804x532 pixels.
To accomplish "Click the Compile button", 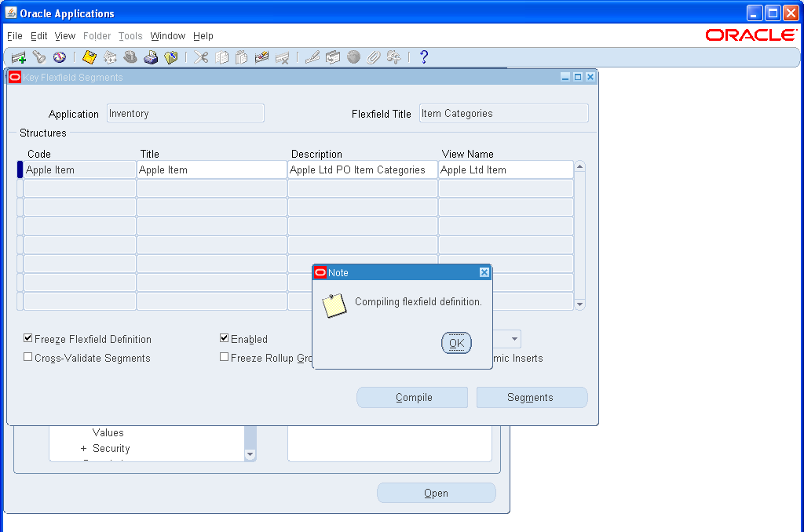I will pos(411,397).
